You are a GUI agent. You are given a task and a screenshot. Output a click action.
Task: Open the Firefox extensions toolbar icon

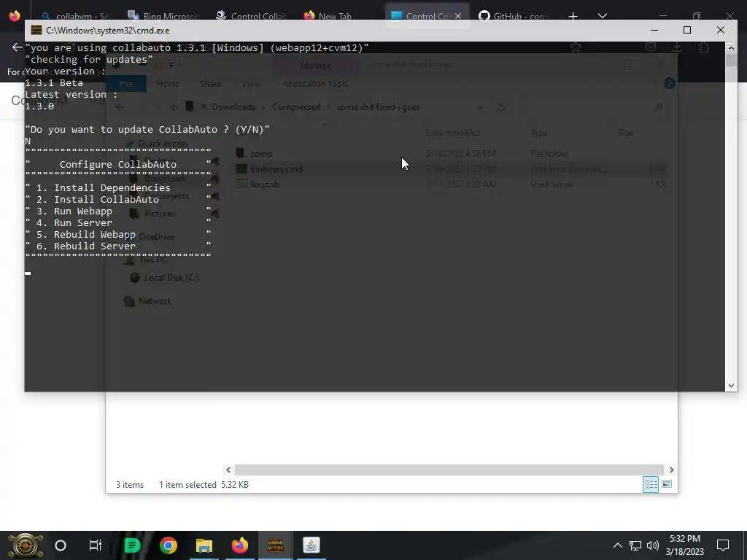coord(703,47)
